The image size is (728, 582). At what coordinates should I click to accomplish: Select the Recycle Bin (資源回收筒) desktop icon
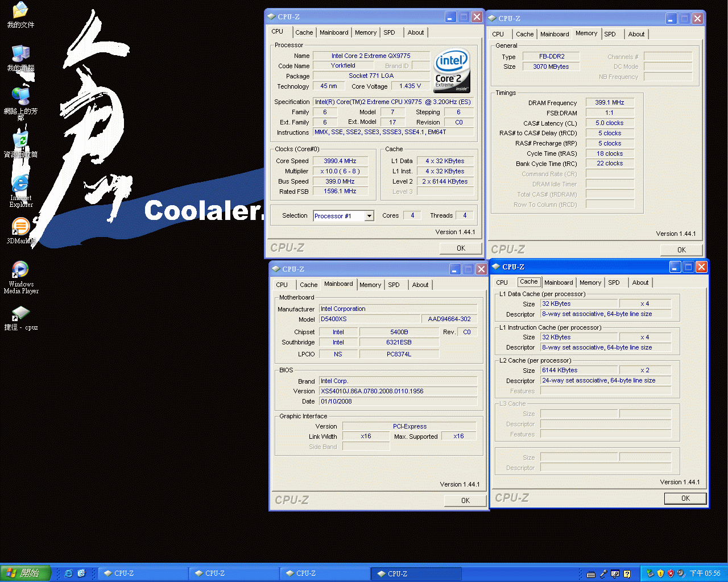click(x=20, y=140)
